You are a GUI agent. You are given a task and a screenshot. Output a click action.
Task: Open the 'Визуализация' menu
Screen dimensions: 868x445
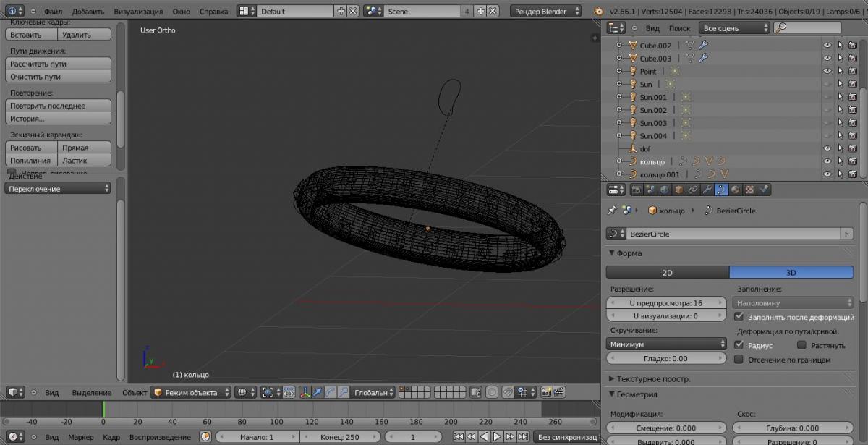point(139,12)
